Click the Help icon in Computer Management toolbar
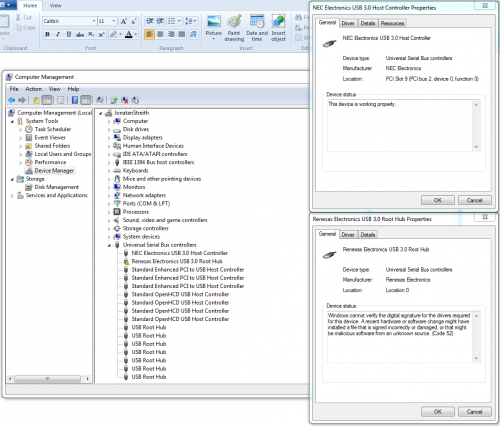 pyautogui.click(x=75, y=100)
